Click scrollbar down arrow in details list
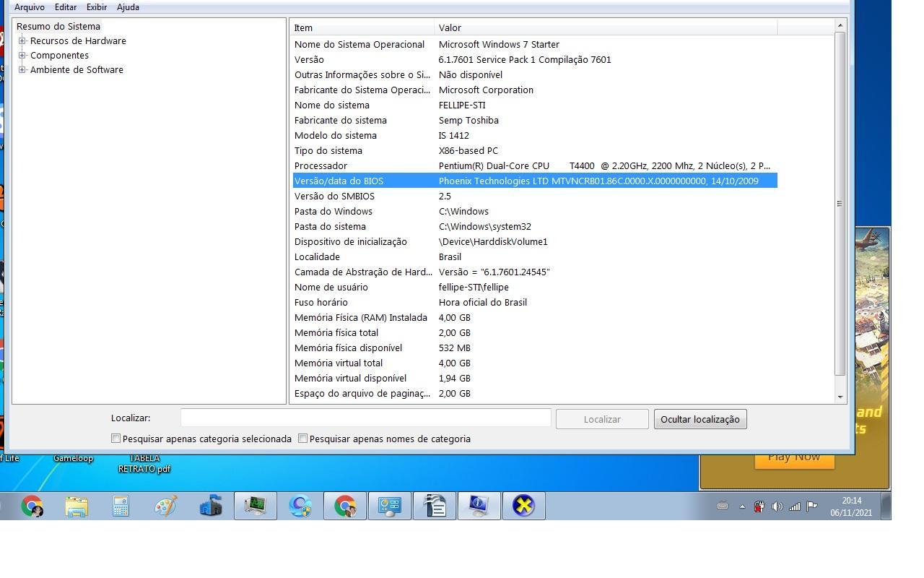The width and height of the screenshot is (924, 578). (x=840, y=397)
